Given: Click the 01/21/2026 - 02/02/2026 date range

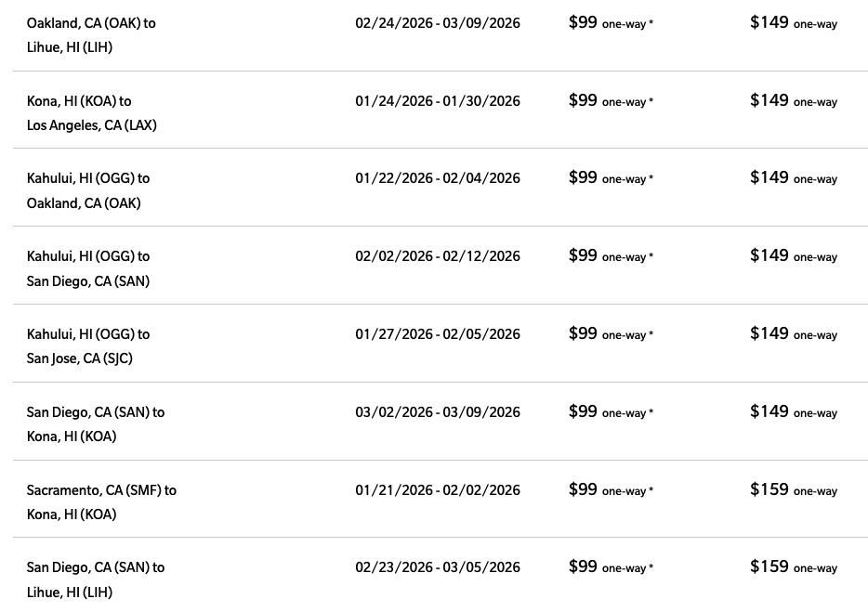Looking at the screenshot, I should pyautogui.click(x=438, y=490).
